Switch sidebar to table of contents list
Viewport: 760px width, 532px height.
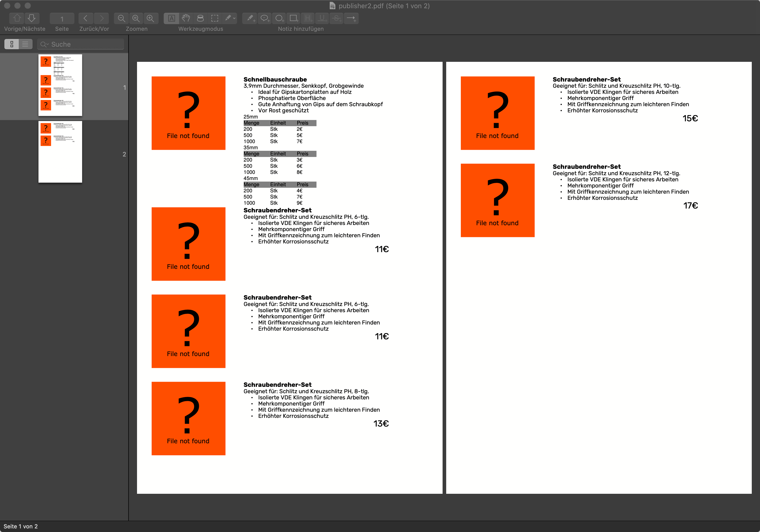click(25, 44)
